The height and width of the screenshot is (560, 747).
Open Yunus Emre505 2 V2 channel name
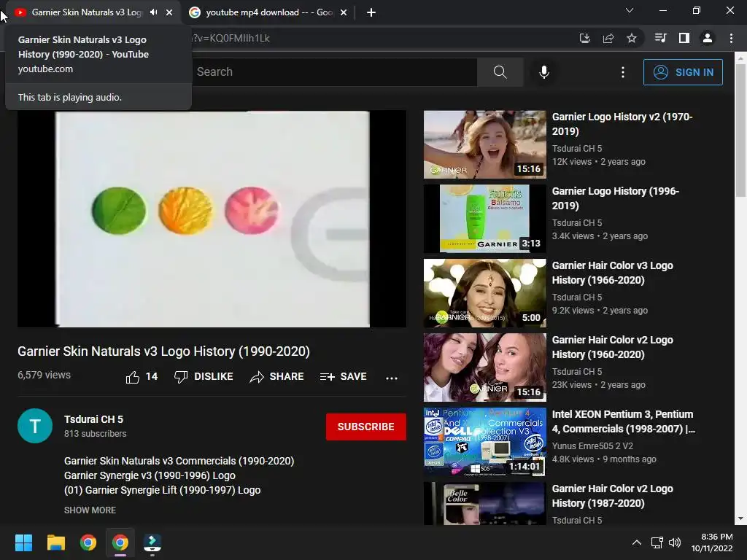[x=592, y=446]
